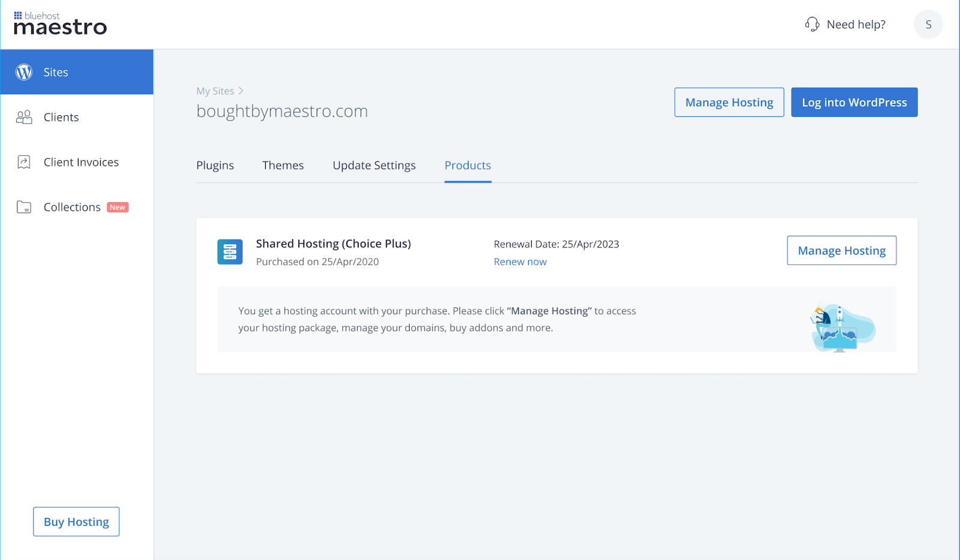Image resolution: width=960 pixels, height=560 pixels.
Task: Click the headset support icon
Action: (812, 24)
